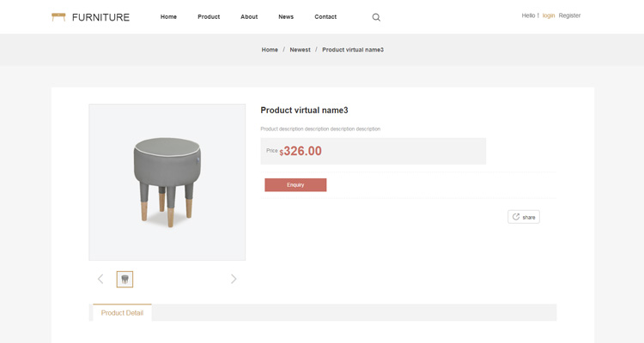644x343 pixels.
Task: Open the News menu item
Action: coord(286,17)
